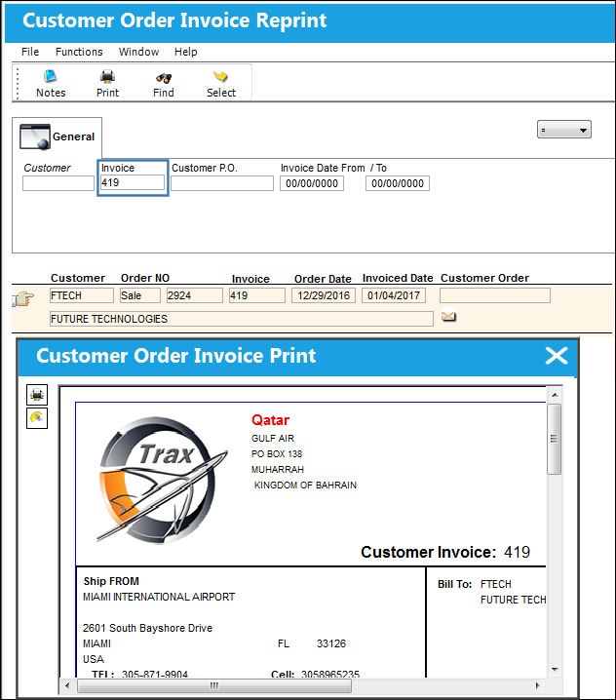The height and width of the screenshot is (700, 616).
Task: Click the envelope email icon beside FUTURE TECHNOLOGIES
Action: click(x=448, y=317)
